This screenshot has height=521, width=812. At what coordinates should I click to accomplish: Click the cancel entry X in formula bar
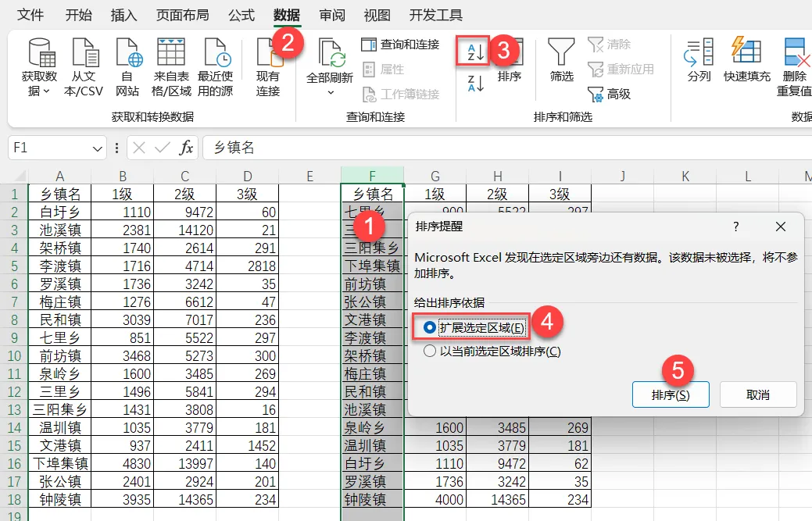pyautogui.click(x=139, y=148)
